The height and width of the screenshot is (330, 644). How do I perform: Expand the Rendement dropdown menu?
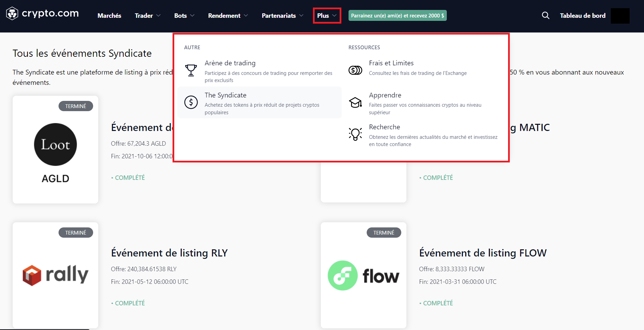click(228, 16)
